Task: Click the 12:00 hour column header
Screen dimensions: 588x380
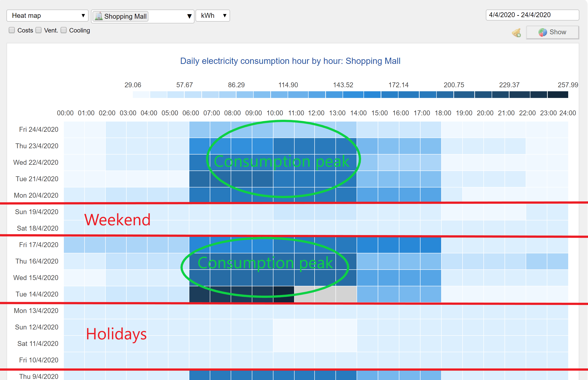Action: [316, 113]
